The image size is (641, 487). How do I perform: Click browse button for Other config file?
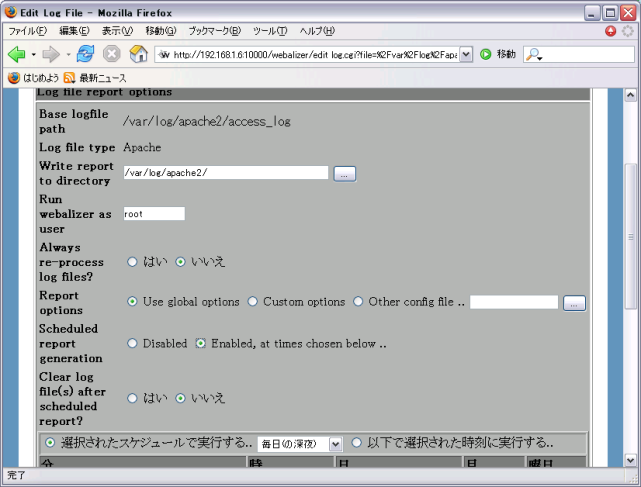[574, 303]
